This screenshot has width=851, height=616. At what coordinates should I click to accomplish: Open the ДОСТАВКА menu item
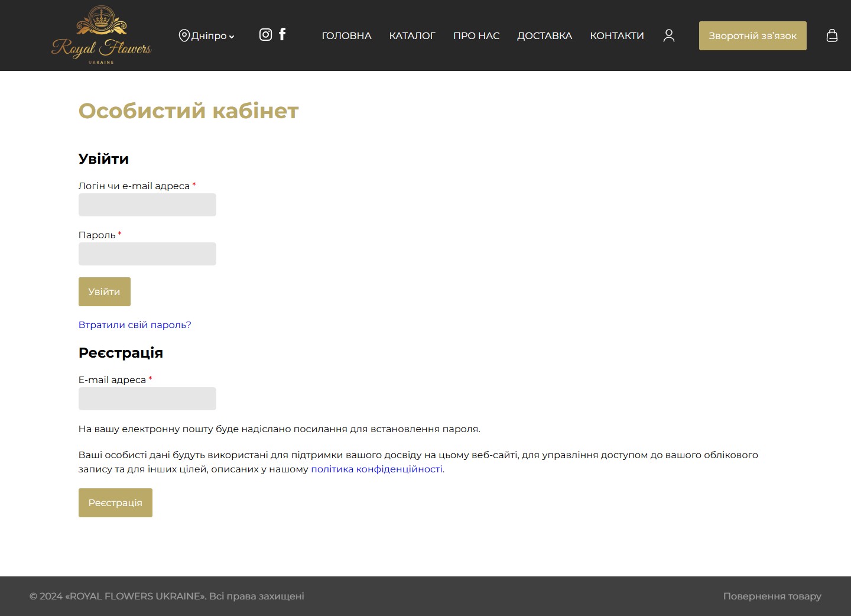click(544, 35)
